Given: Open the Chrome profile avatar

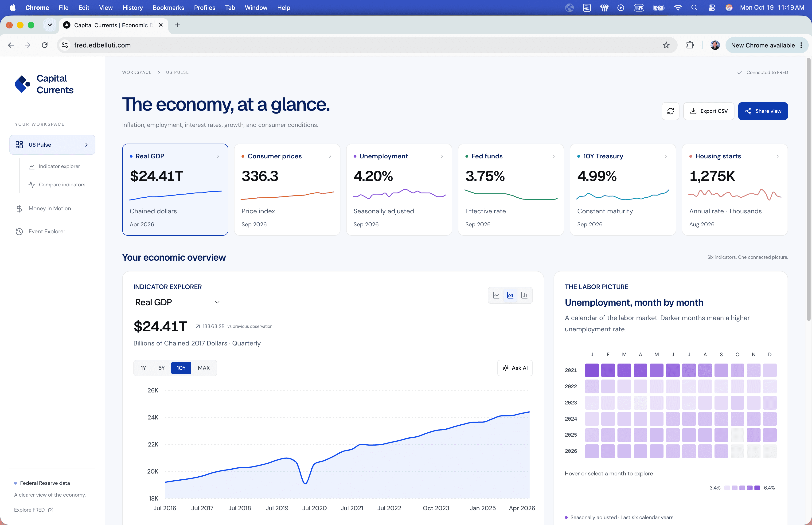Looking at the screenshot, I should [x=715, y=45].
